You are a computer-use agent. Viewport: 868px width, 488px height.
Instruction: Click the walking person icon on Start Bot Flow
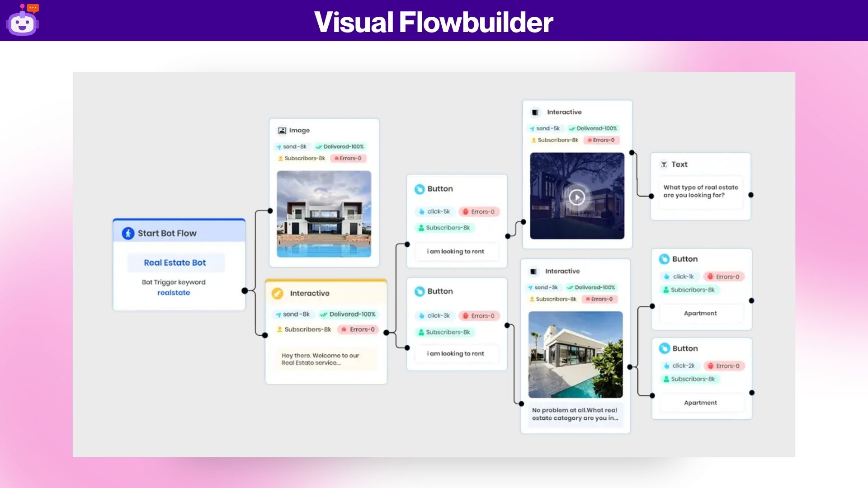click(127, 233)
